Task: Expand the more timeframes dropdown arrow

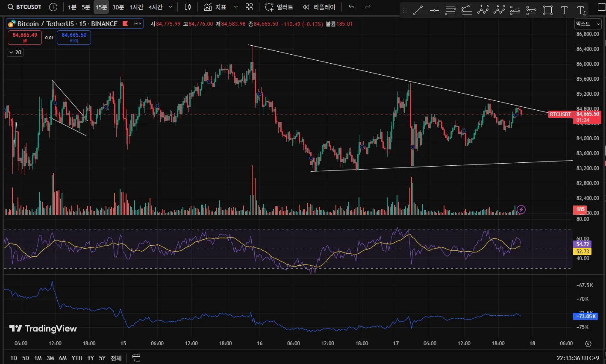Action: point(171,7)
